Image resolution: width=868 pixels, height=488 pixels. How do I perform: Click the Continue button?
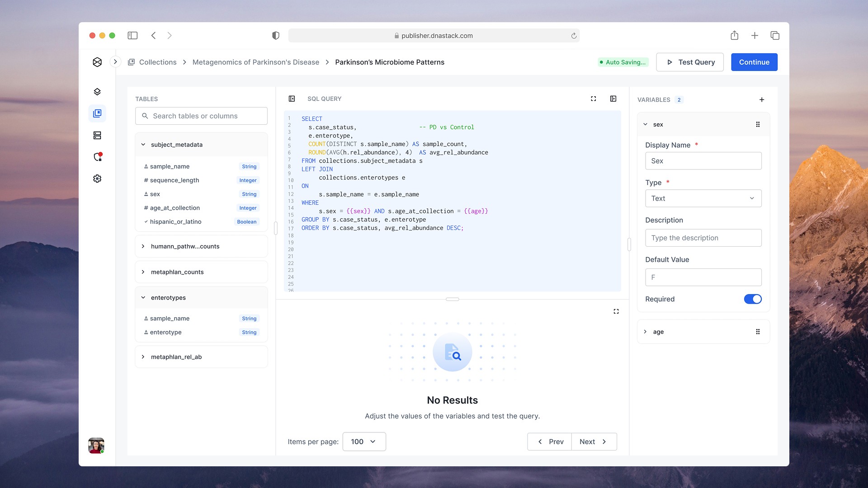point(754,62)
